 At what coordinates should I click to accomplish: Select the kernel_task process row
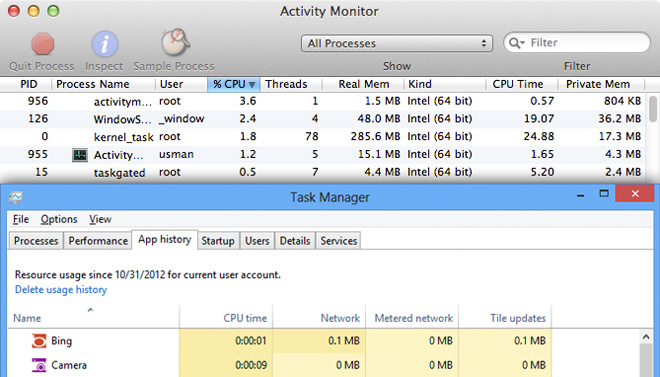[323, 137]
